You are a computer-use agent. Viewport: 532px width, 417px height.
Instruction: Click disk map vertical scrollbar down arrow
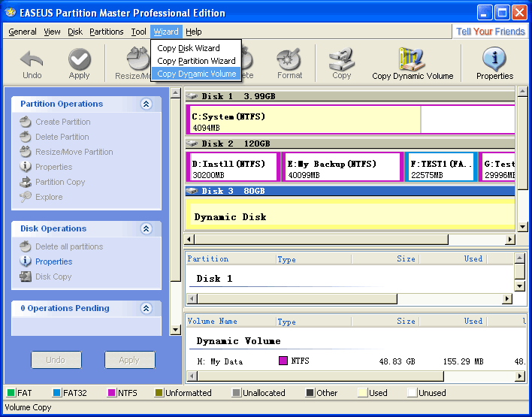coord(522,227)
